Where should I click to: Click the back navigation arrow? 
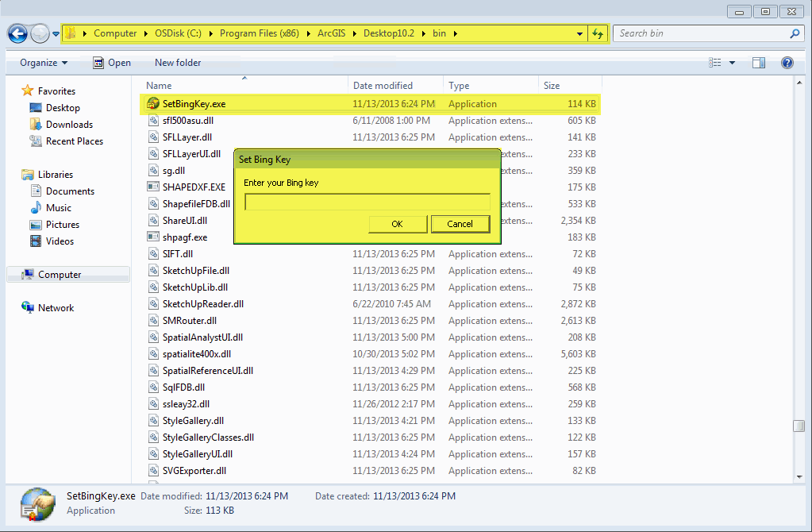[17, 33]
